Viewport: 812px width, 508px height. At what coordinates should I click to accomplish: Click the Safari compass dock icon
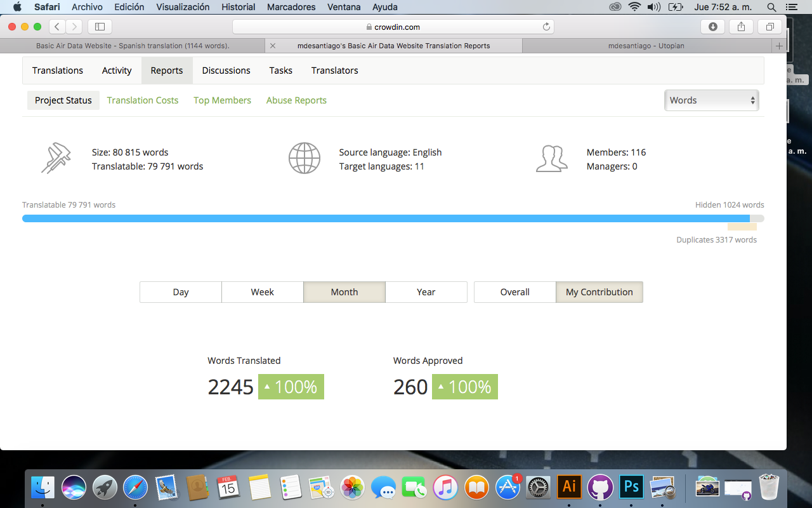pyautogui.click(x=135, y=487)
